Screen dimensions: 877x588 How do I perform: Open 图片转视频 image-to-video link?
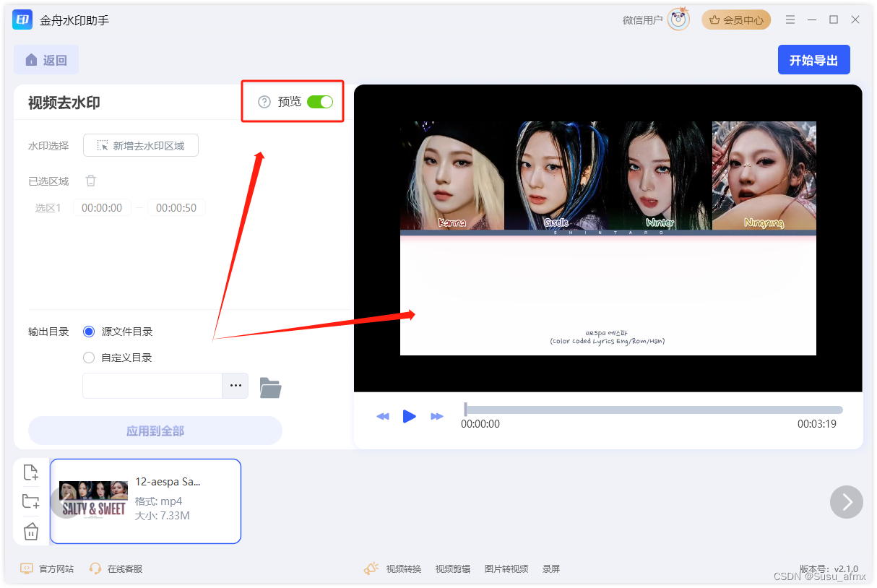pos(506,568)
